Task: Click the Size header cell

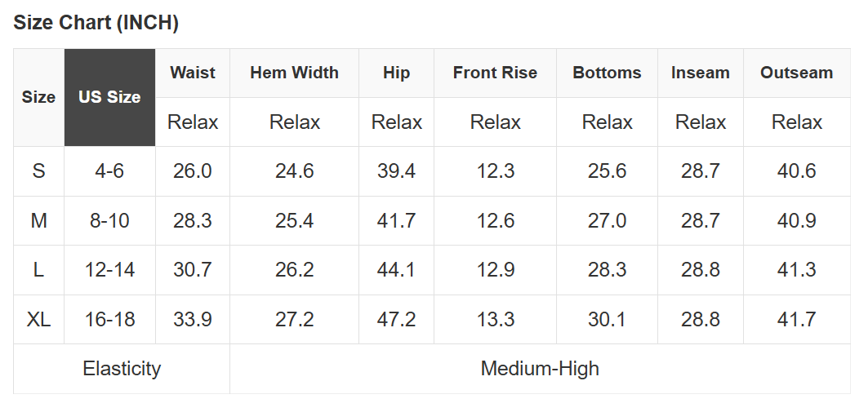Action: tap(38, 97)
